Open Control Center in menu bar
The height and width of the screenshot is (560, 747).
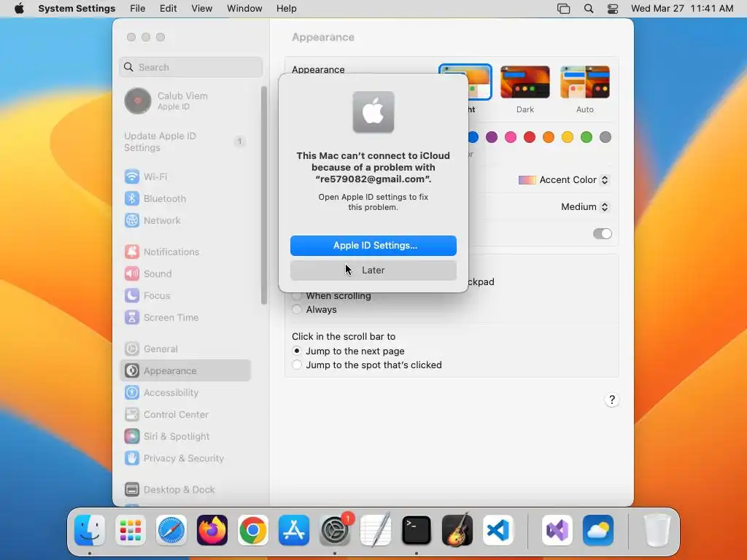(613, 9)
